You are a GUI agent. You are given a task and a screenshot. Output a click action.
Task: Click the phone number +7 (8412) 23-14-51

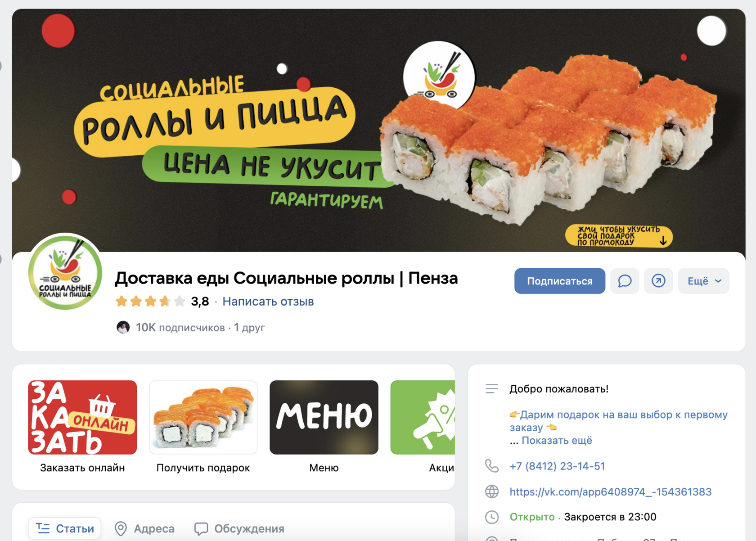pyautogui.click(x=557, y=466)
